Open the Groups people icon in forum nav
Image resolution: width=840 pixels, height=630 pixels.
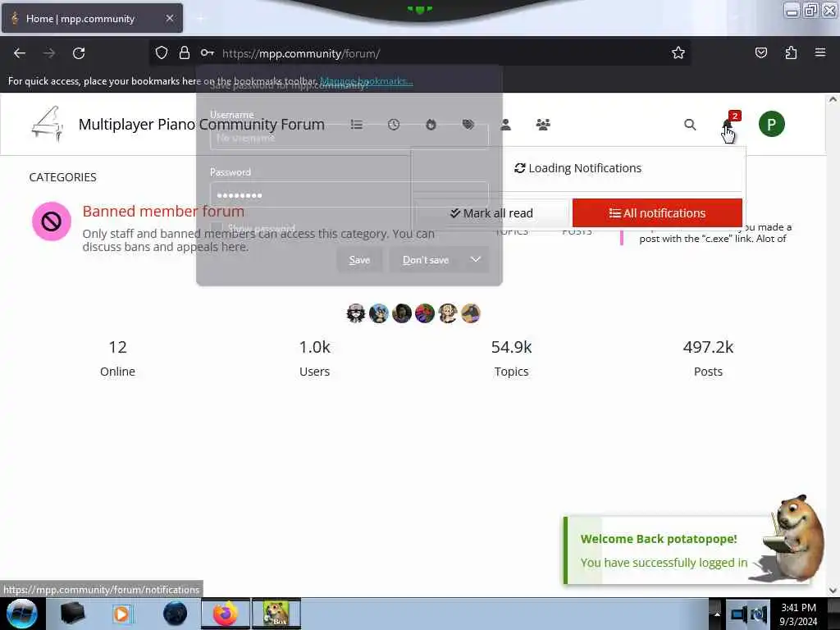(543, 125)
